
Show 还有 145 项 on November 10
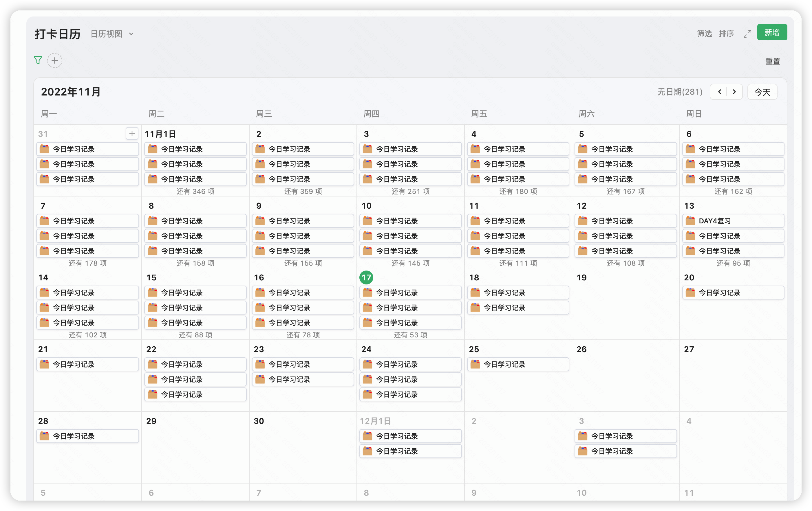tap(411, 263)
